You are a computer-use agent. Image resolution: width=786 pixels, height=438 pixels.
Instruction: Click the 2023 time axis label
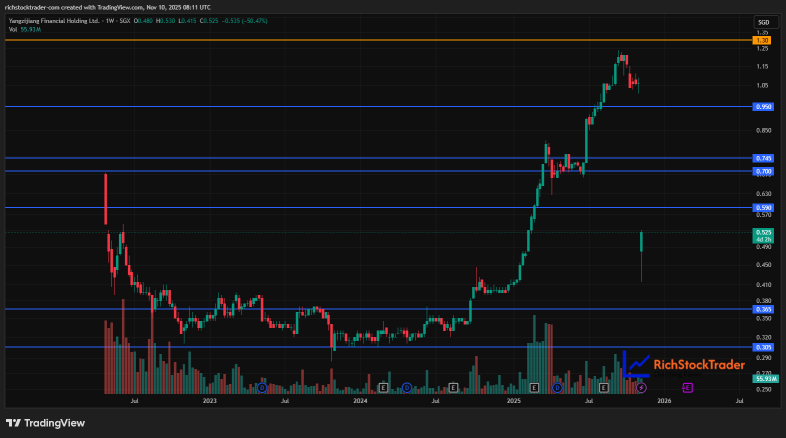[x=210, y=401]
